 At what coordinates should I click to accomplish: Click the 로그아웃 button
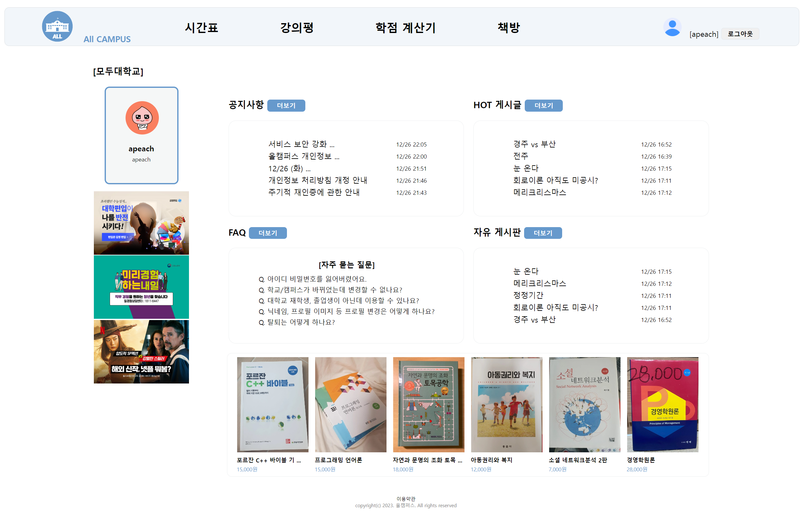coord(740,34)
